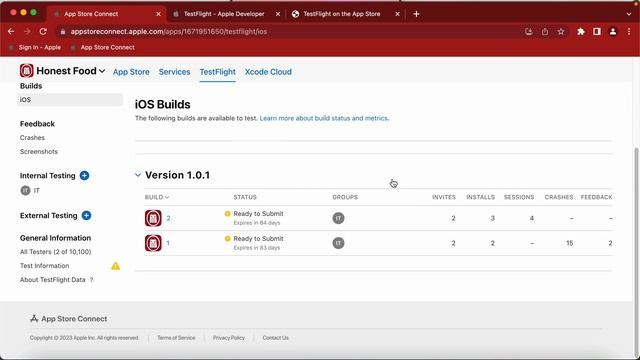Bookmark this page with star icon
This screenshot has width=640, height=360.
561,31
